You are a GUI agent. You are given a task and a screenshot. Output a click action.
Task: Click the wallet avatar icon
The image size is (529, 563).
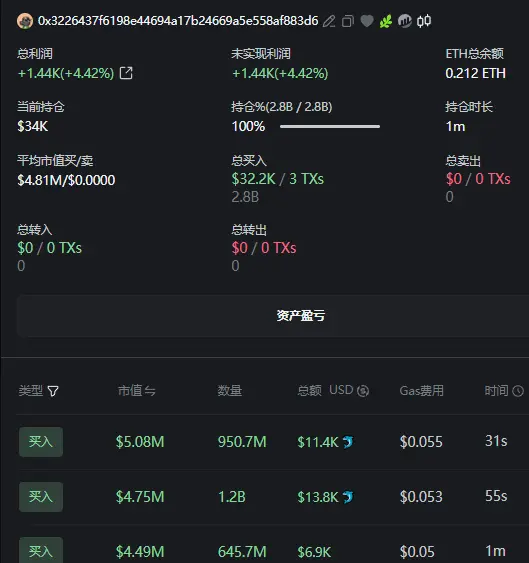25,21
